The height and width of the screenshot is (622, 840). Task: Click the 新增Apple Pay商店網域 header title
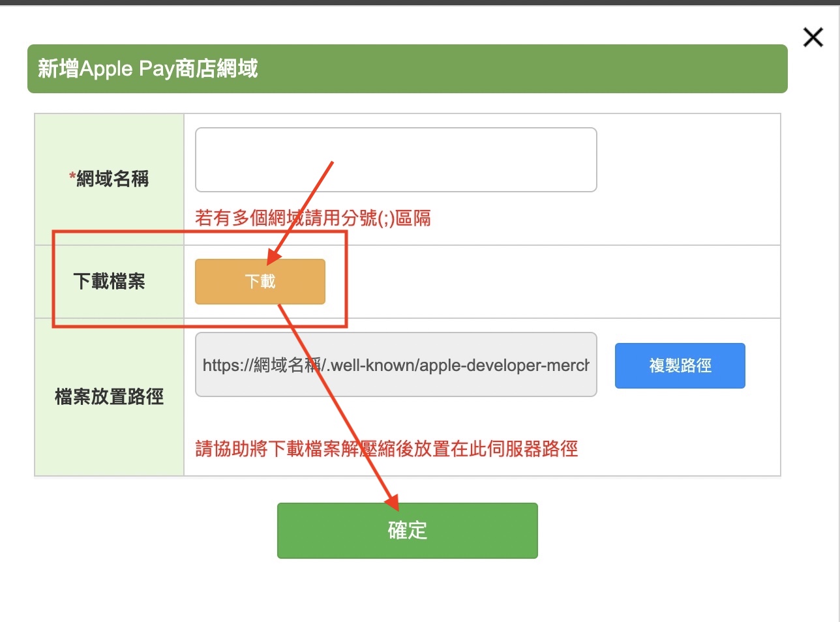[x=148, y=68]
